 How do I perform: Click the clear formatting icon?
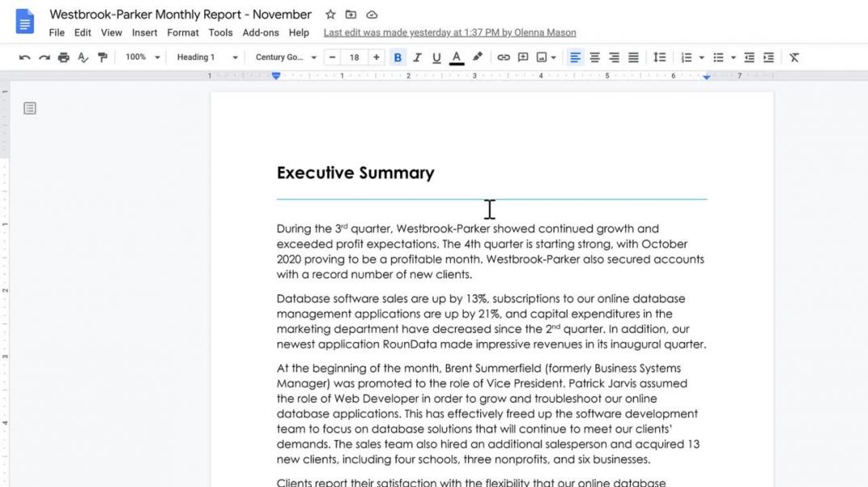point(794,57)
